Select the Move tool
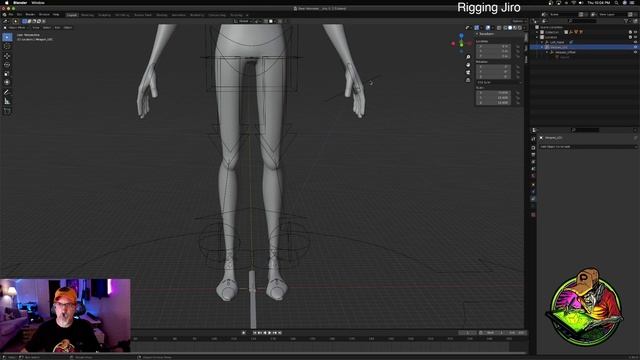Viewport: 640px width, 360px height. 7,56
